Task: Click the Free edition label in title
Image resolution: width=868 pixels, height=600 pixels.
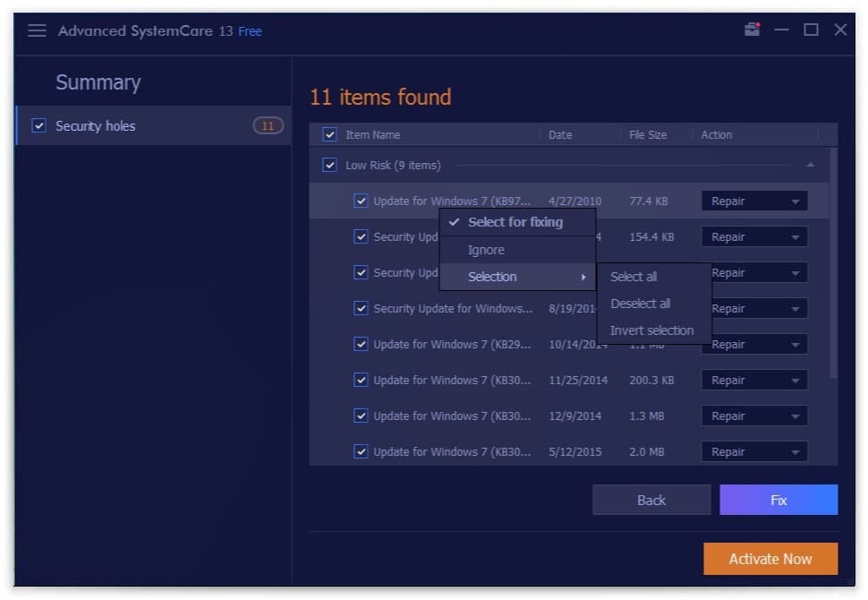Action: (x=250, y=31)
